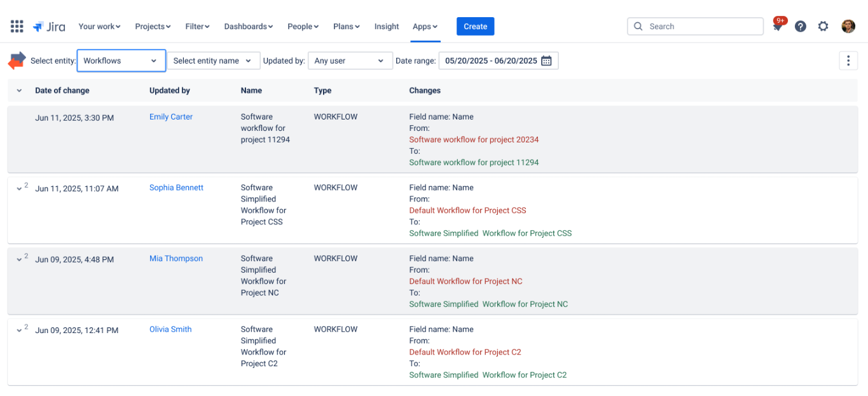The height and width of the screenshot is (396, 868).
Task: Click green text Software workflow for project 11294
Action: coord(474,162)
